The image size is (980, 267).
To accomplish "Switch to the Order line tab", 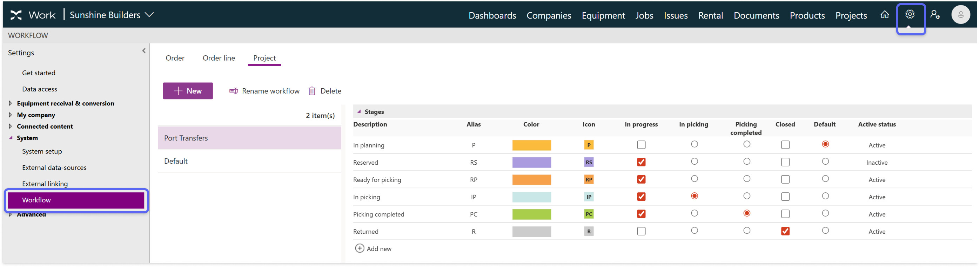I will (219, 58).
